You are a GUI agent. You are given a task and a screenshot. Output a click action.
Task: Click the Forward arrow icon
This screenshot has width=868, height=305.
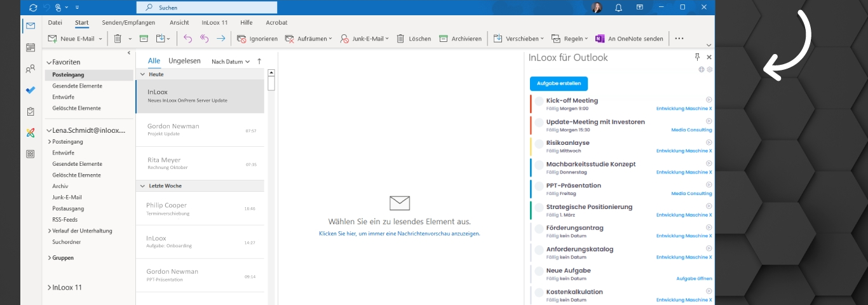pos(221,39)
